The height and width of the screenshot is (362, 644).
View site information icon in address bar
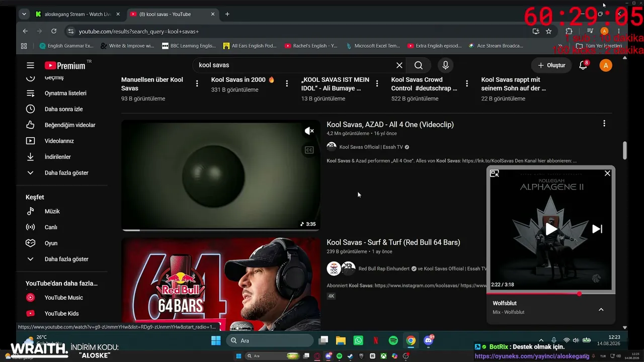(x=70, y=31)
